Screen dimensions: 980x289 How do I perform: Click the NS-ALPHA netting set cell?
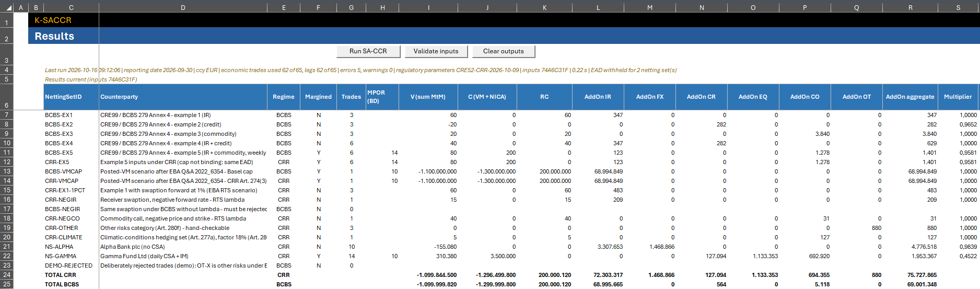point(71,247)
